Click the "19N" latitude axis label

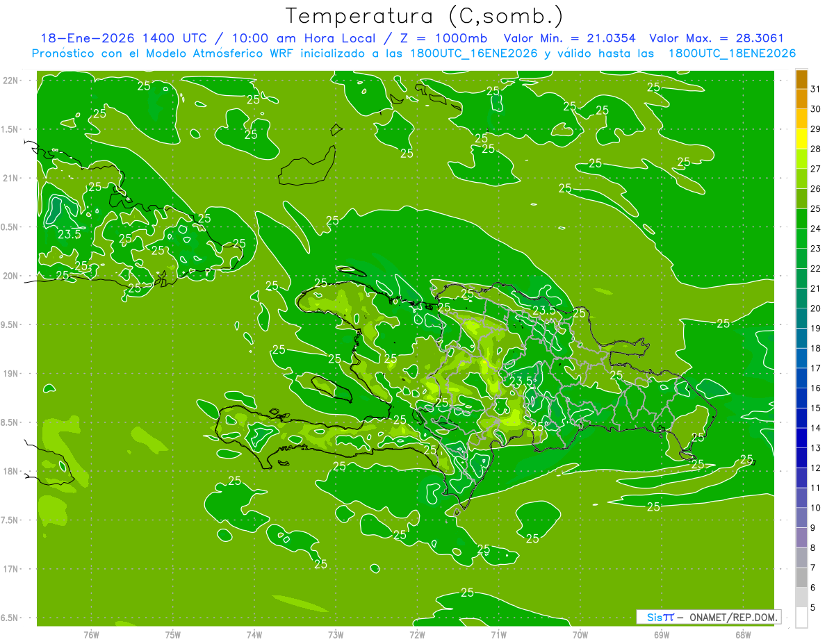[x=10, y=374]
